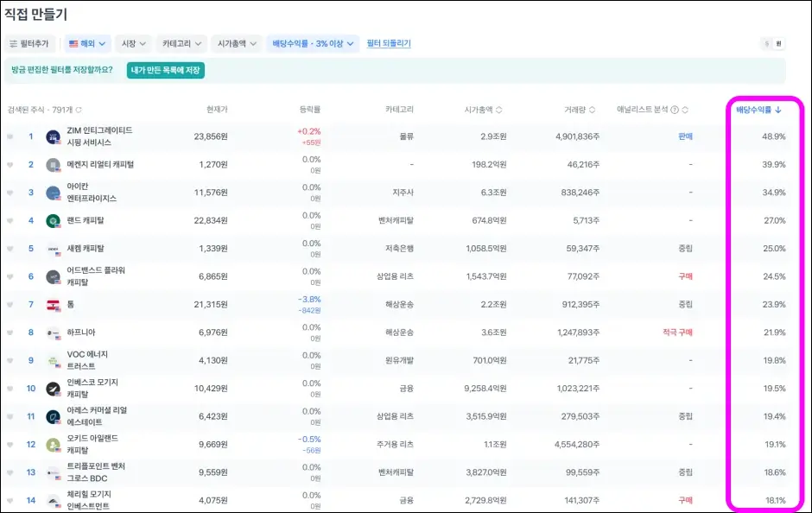Open 오키드 아일랜드 캐피탈 stock name

92,444
